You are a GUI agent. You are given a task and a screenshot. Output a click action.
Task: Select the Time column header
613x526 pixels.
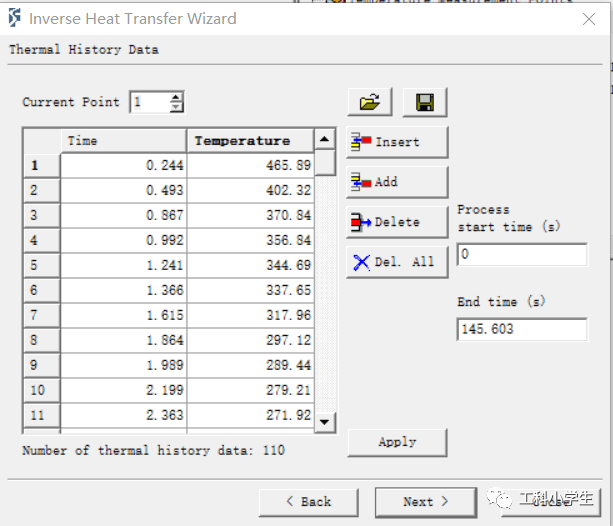pyautogui.click(x=124, y=141)
